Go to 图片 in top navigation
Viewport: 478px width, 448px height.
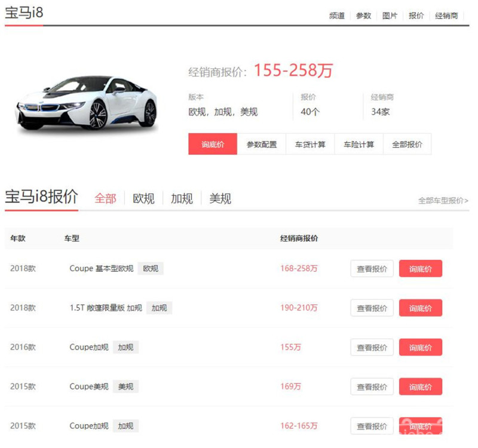pos(390,16)
